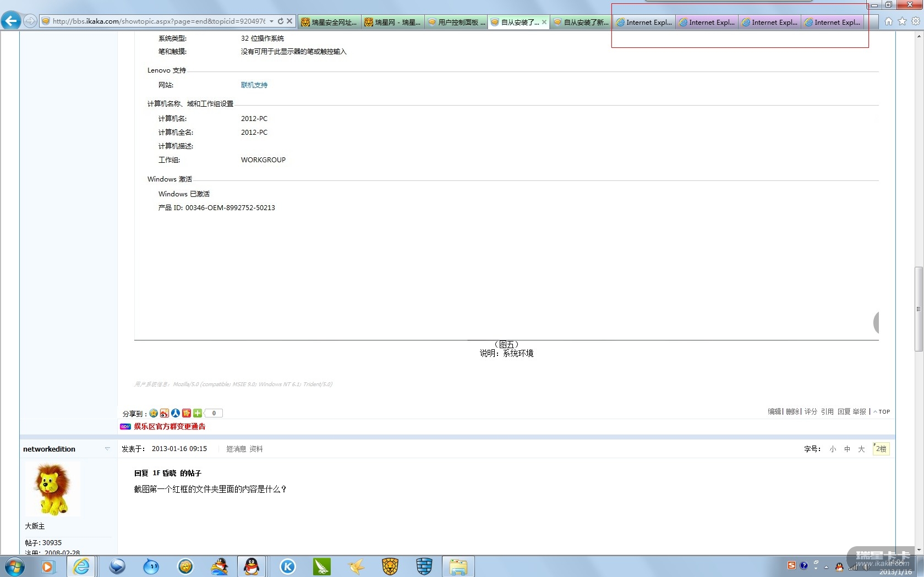Set font size to 小
This screenshot has width=924, height=577.
pyautogui.click(x=833, y=449)
